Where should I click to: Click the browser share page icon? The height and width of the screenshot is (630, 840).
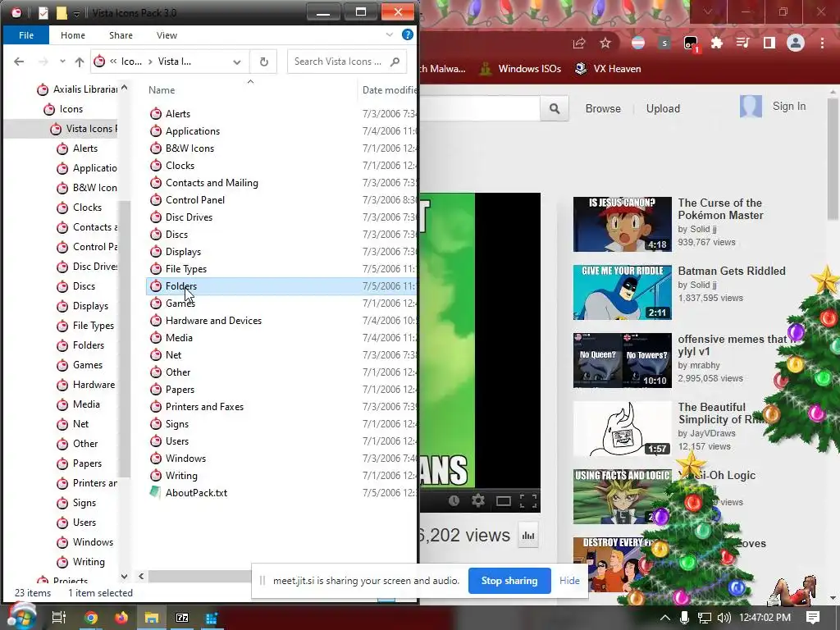[x=578, y=43]
